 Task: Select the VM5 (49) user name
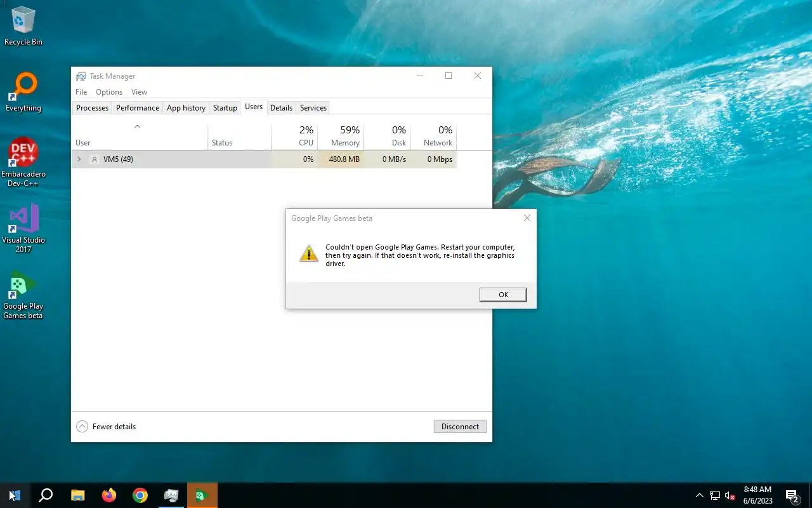point(118,159)
